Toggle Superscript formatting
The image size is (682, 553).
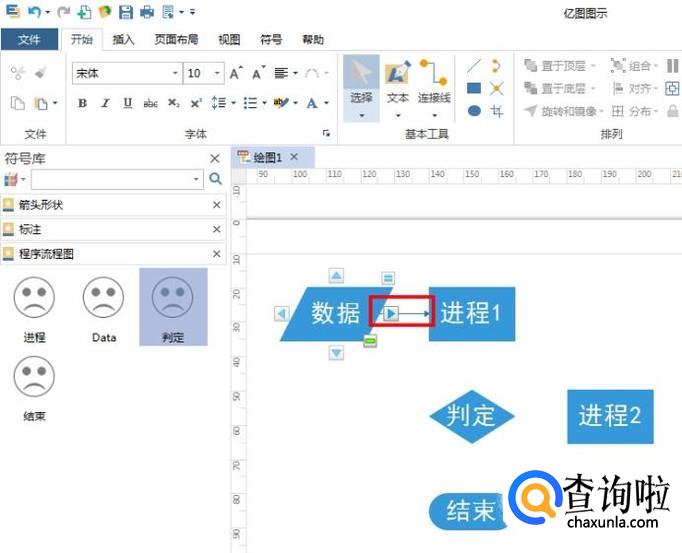196,104
